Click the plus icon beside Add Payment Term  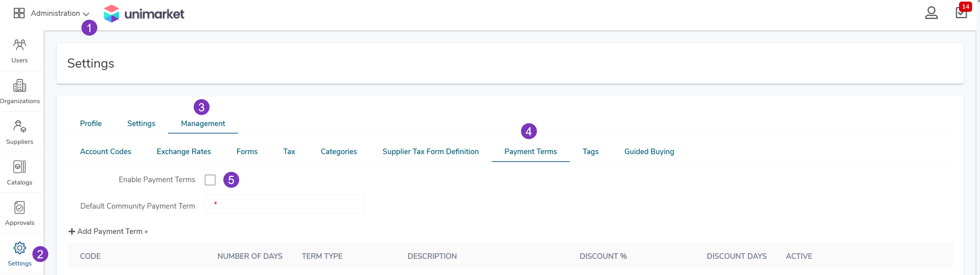tap(72, 232)
